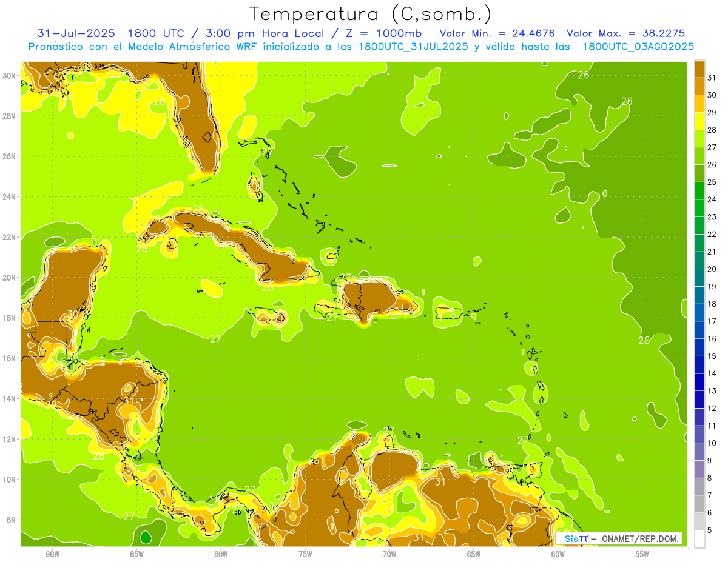The image size is (728, 562).
Task: Click the '10N' latitude axis label
Action: point(10,480)
